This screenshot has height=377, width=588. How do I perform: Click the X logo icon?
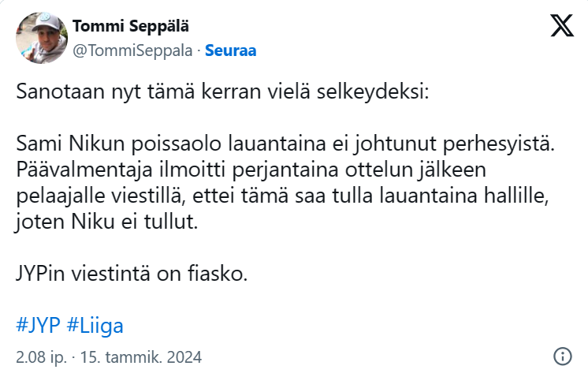click(561, 27)
